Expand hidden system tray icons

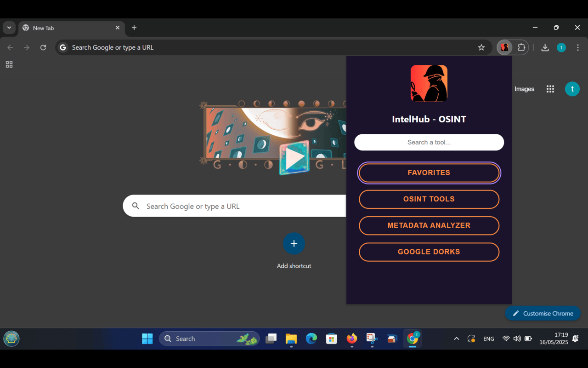point(456,339)
